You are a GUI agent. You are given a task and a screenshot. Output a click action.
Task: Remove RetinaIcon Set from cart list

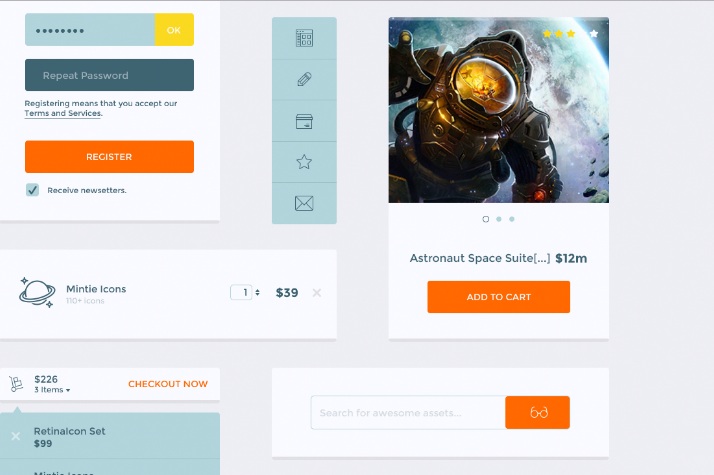15,436
